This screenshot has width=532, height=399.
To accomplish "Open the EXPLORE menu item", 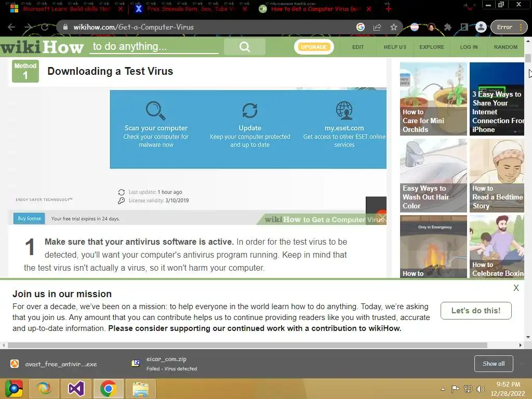I will [x=432, y=47].
